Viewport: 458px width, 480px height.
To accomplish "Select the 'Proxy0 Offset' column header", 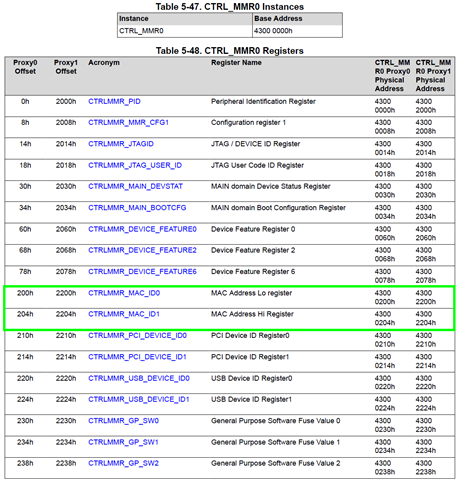I will (25, 67).
